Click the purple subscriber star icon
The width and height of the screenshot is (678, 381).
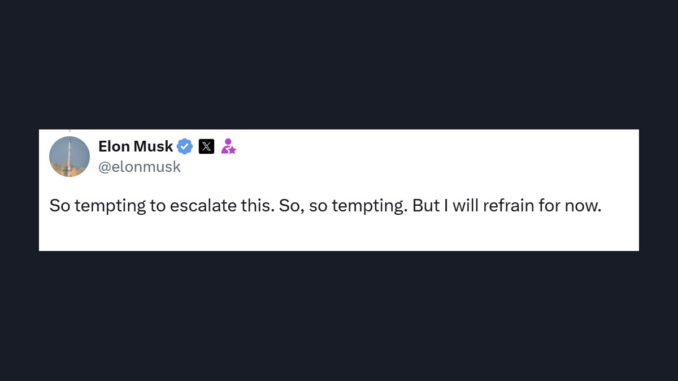click(x=228, y=146)
